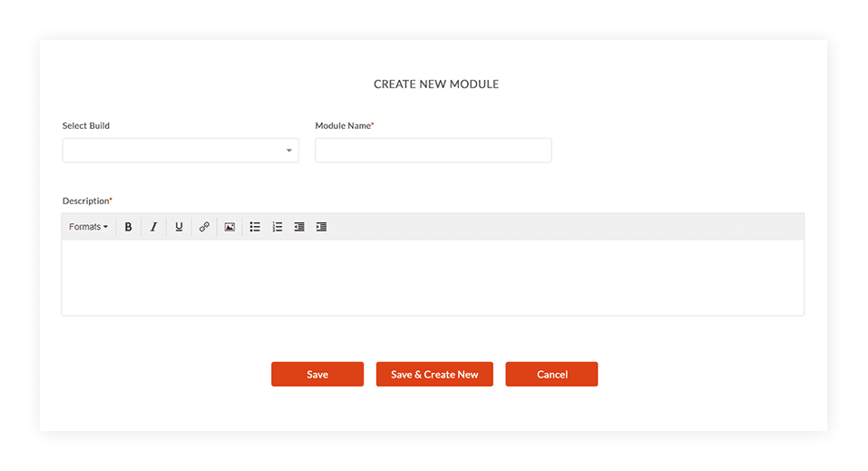The width and height of the screenshot is (868, 471).
Task: Click the CREATE NEW MODULE heading
Action: pyautogui.click(x=436, y=84)
